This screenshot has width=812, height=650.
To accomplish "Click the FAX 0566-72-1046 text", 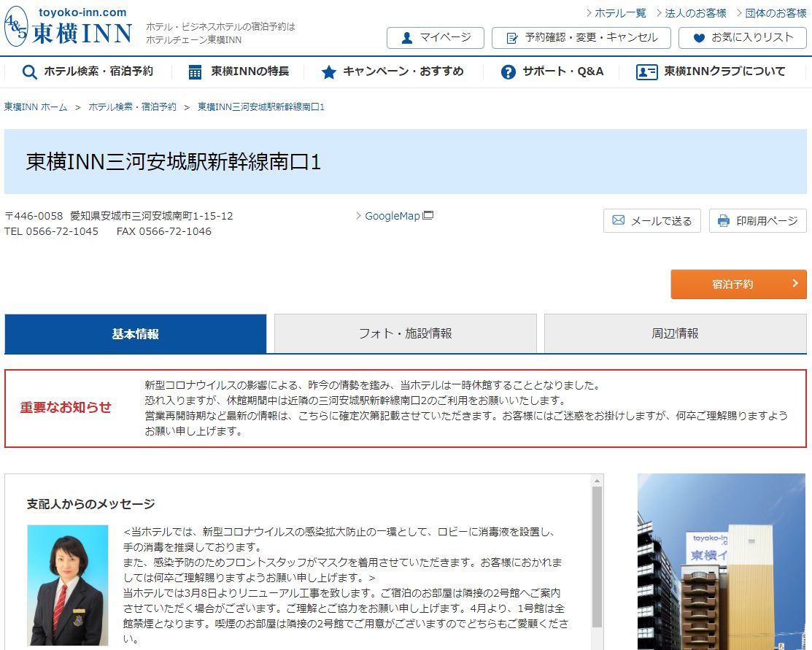I will (164, 231).
